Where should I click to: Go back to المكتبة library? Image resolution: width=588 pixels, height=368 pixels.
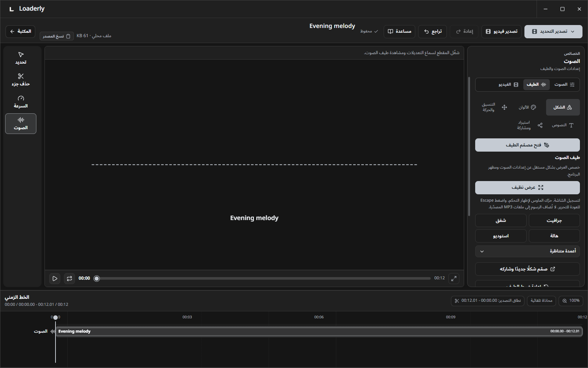pyautogui.click(x=20, y=31)
